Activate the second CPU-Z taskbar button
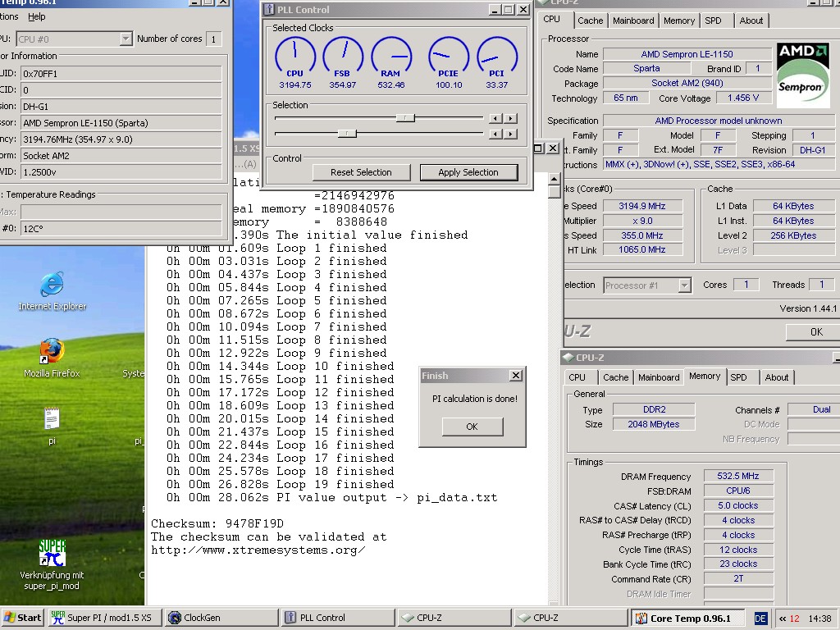The height and width of the screenshot is (630, 840). [x=571, y=618]
